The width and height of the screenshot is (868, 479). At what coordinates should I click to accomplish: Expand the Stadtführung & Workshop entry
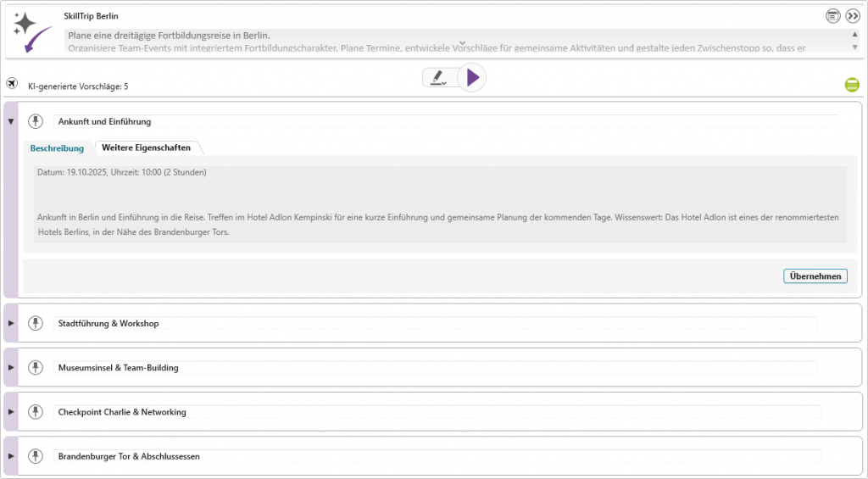[11, 323]
